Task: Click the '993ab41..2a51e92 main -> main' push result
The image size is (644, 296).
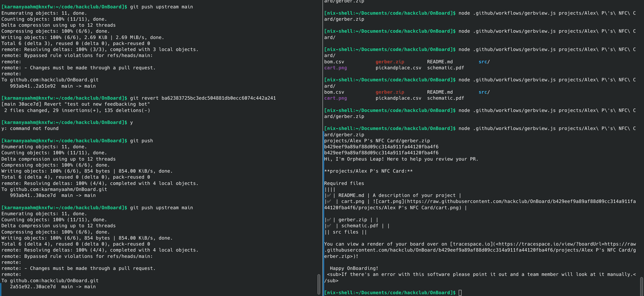Action: (52, 86)
